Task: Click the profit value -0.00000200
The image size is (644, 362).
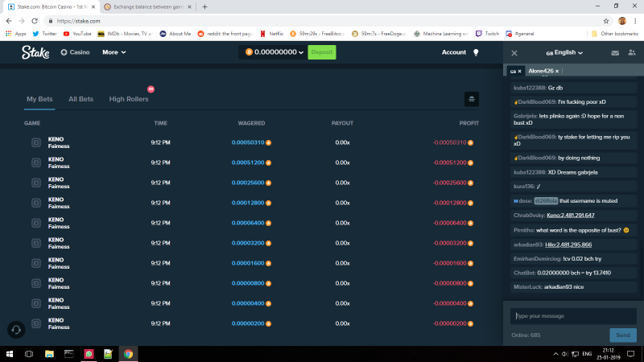Action: 450,323
